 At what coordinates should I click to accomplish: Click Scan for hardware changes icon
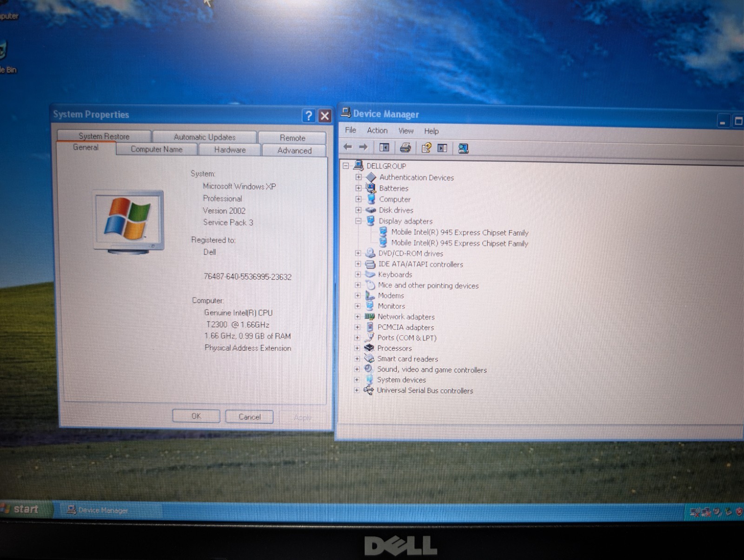(x=463, y=148)
